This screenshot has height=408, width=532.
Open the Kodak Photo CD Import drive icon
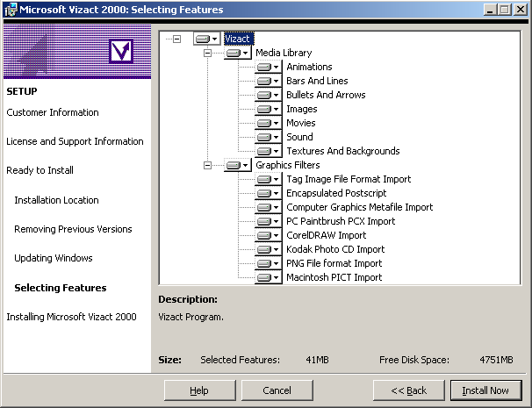tap(269, 249)
